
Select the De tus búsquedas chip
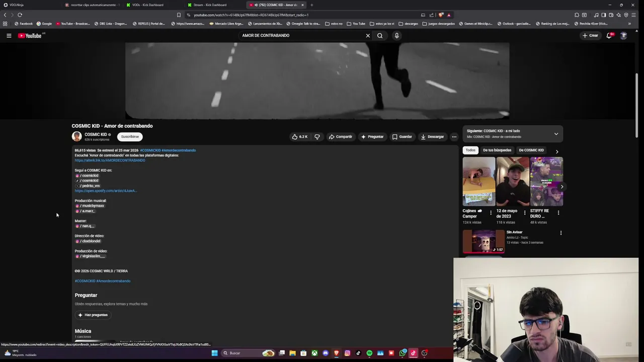click(497, 150)
